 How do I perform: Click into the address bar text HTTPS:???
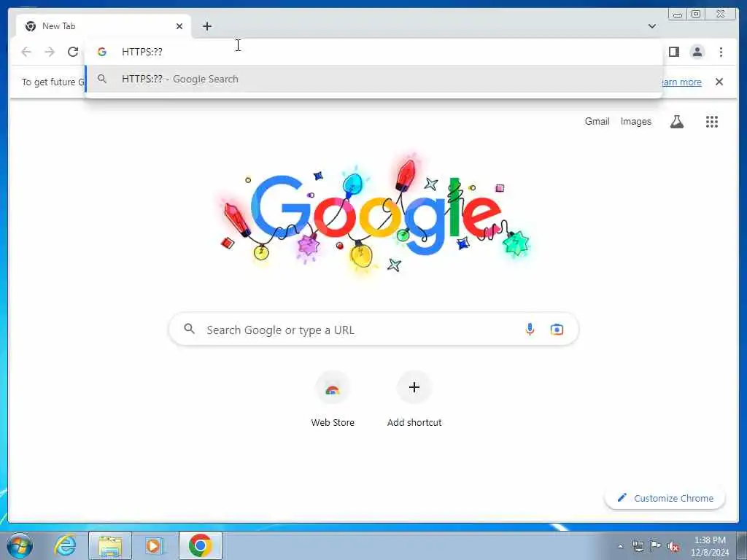(x=142, y=52)
